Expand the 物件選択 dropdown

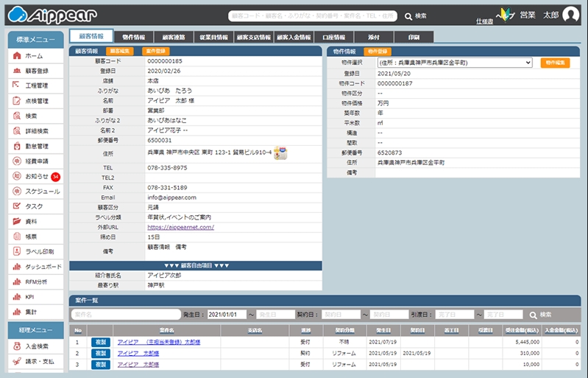pos(454,63)
